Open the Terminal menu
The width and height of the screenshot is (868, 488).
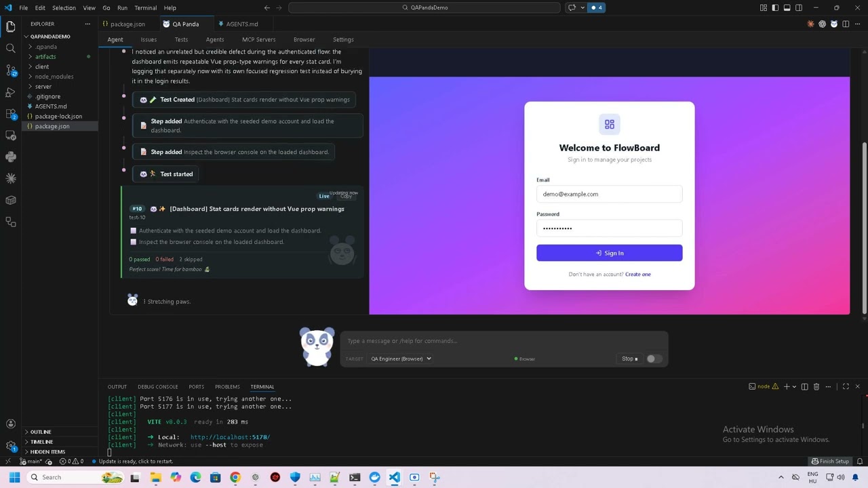[x=145, y=7]
